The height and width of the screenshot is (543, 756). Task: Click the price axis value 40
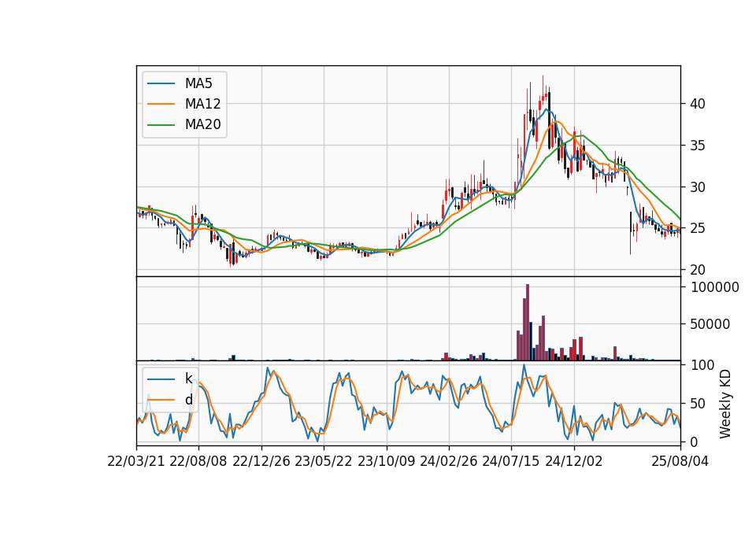click(x=697, y=104)
